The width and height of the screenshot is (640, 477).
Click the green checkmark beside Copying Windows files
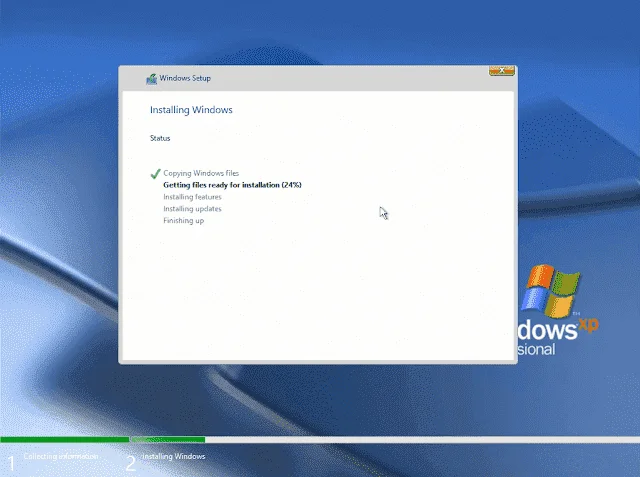tap(155, 174)
